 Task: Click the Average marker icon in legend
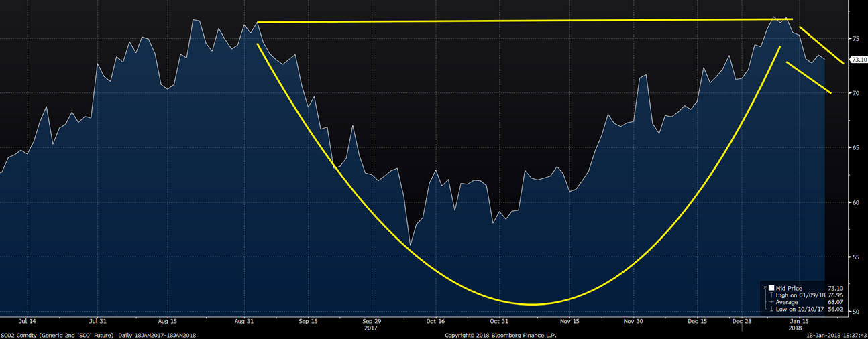tap(771, 302)
